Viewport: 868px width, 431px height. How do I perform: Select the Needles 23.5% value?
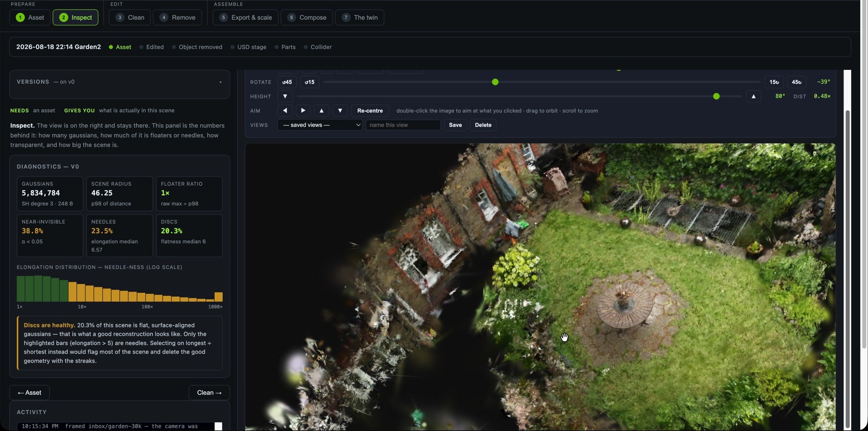pos(102,231)
